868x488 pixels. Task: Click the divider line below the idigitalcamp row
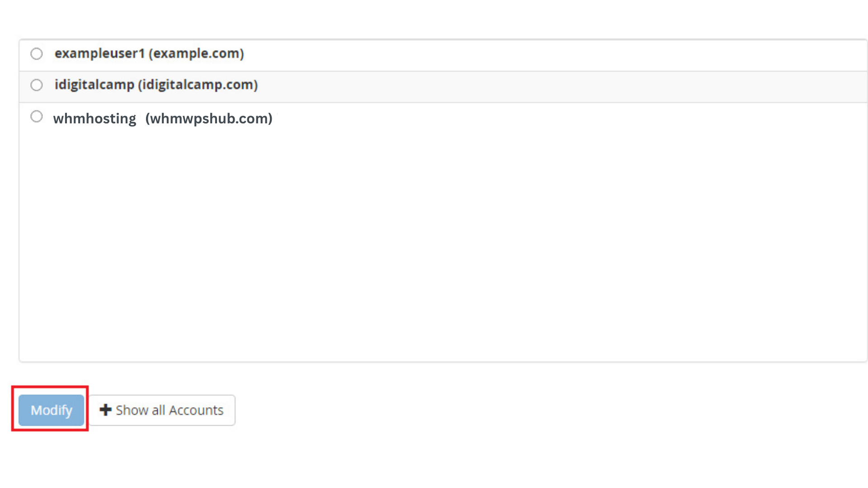(443, 103)
